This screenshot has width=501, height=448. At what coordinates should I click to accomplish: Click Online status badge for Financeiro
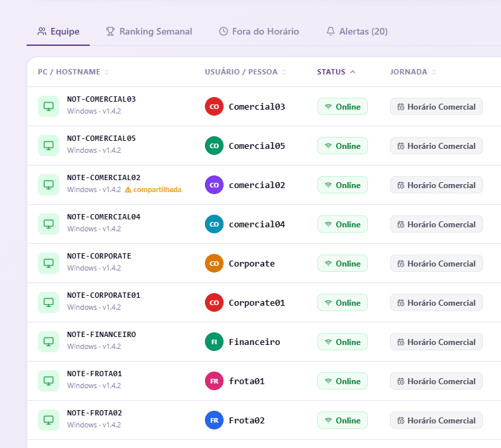pyautogui.click(x=343, y=342)
